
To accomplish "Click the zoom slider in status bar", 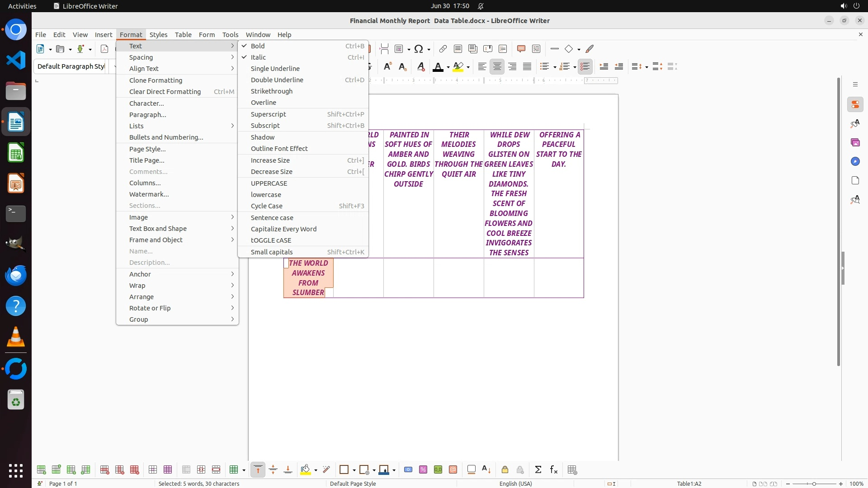I will click(814, 484).
